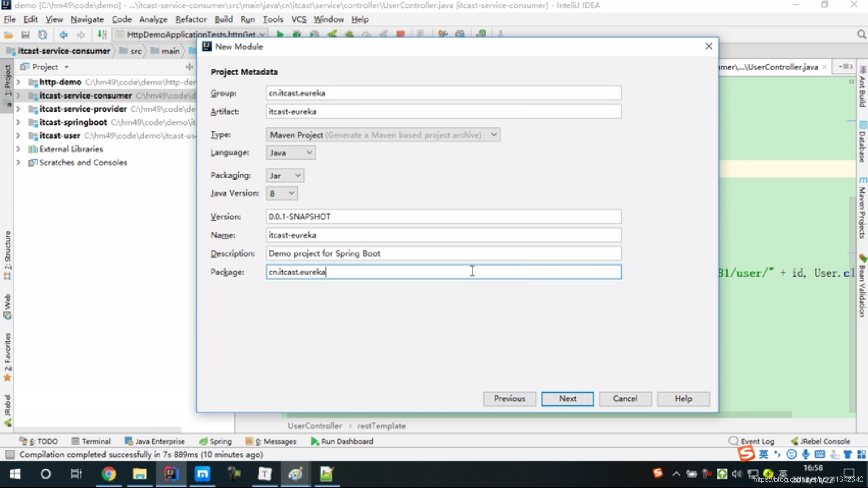Click the Name input field
868x488 pixels.
coord(443,235)
